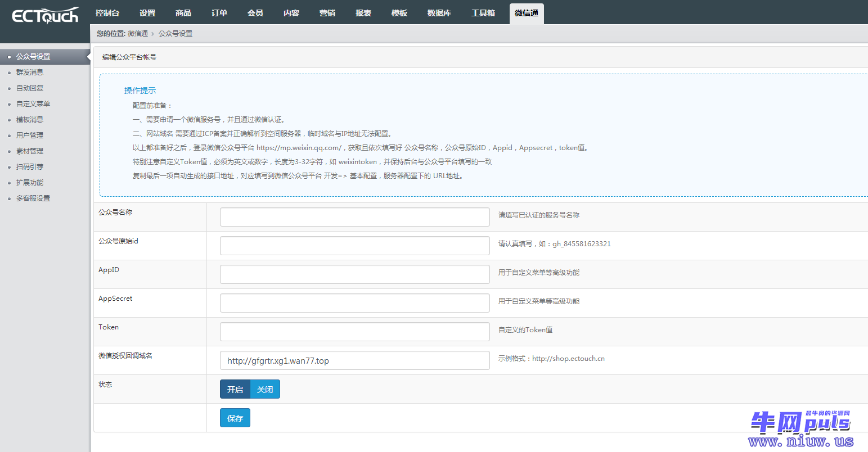The image size is (868, 452).
Task: Open 素材管理 in the sidebar
Action: click(x=30, y=151)
